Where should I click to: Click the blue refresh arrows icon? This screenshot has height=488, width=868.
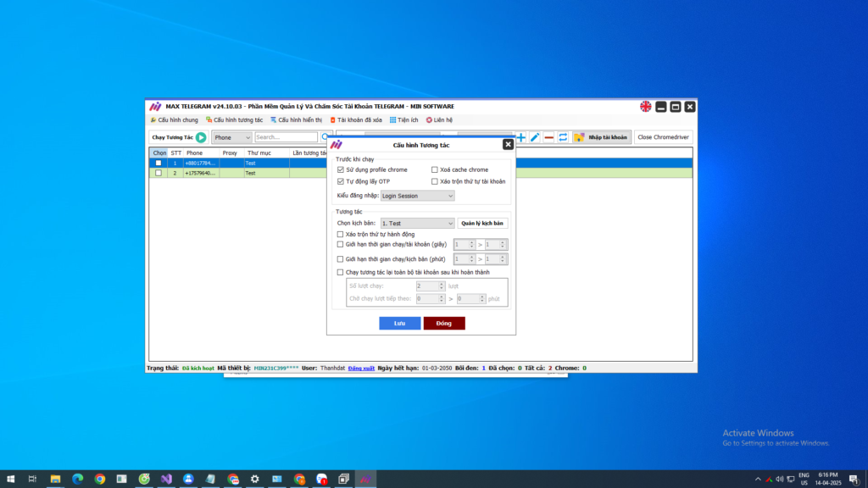(x=563, y=136)
